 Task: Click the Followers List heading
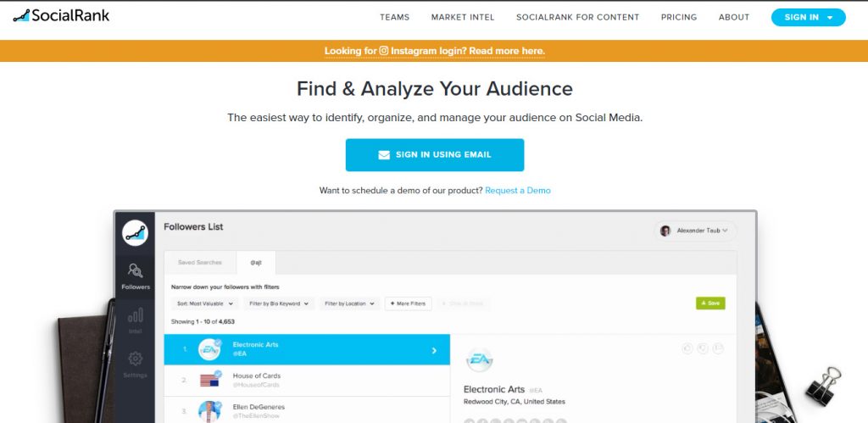pos(193,227)
